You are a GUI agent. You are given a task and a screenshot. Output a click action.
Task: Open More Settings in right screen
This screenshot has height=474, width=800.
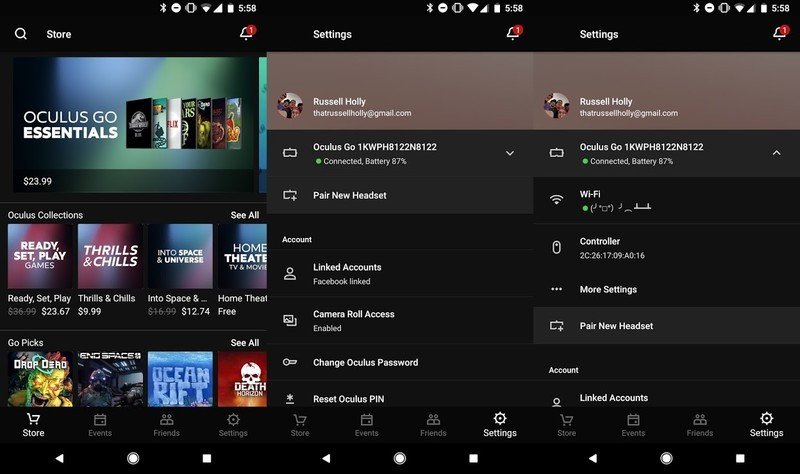coord(666,289)
